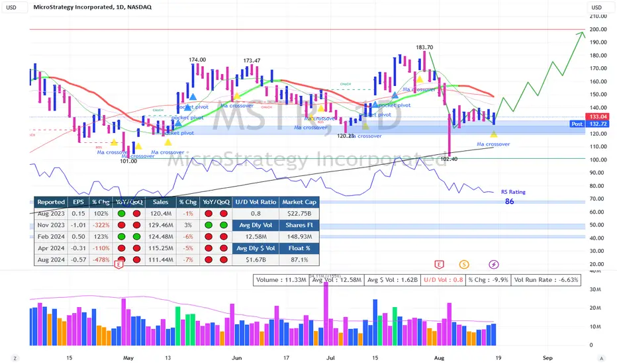Click the Reported column header
Screen dimensions: 617x364
coord(51,202)
